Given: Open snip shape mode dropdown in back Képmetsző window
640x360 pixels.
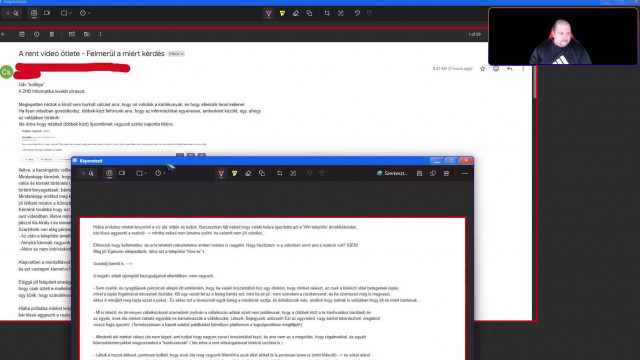Looking at the screenshot, I should [66, 13].
